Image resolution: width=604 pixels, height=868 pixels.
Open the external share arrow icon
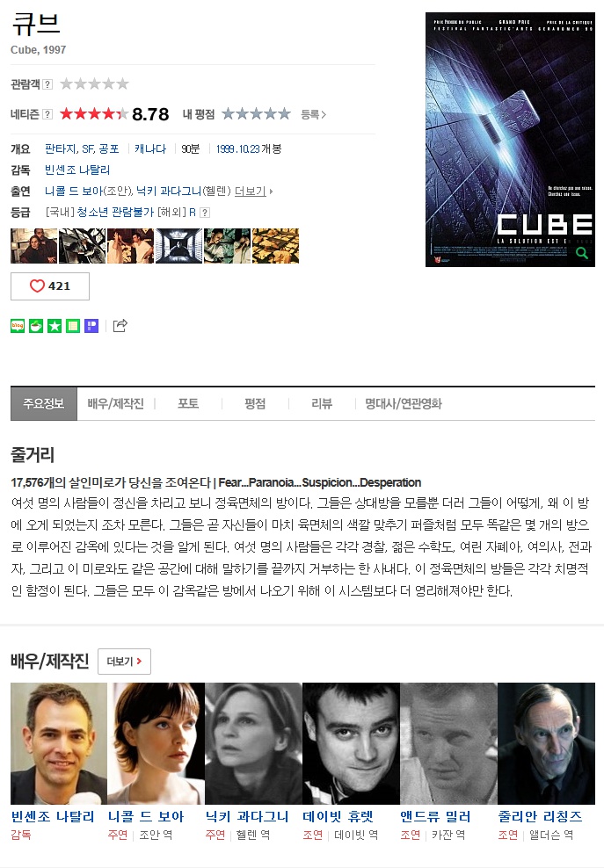click(120, 325)
